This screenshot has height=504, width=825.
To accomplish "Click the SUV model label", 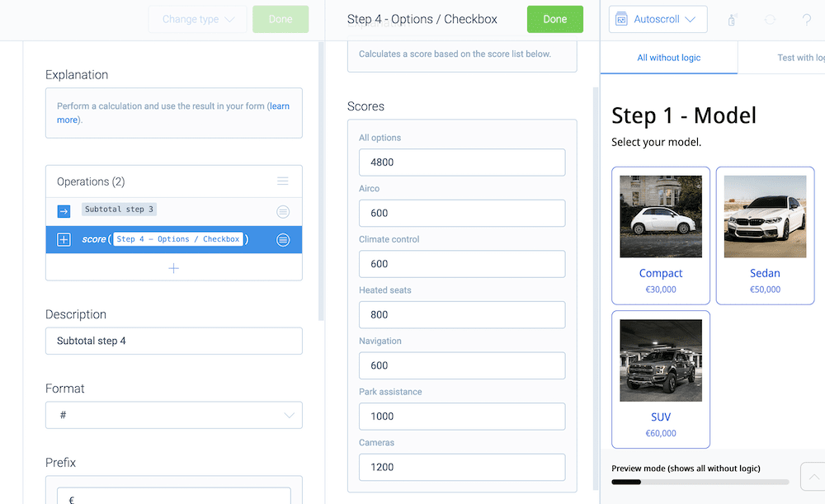I will click(661, 417).
